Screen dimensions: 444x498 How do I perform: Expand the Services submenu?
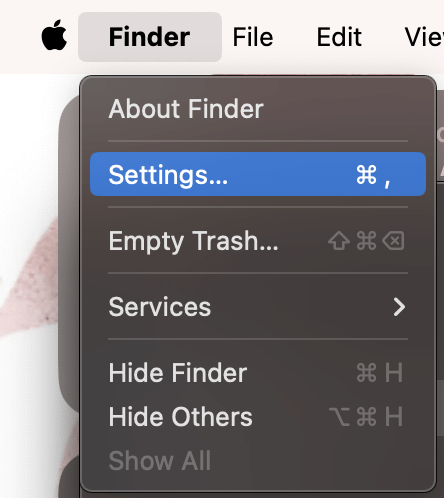pyautogui.click(x=258, y=307)
